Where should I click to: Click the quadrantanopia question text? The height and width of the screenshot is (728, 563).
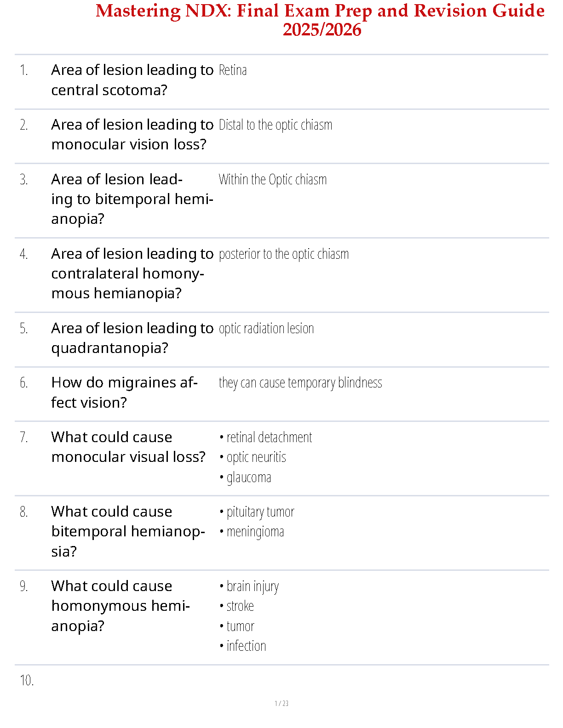click(132, 338)
